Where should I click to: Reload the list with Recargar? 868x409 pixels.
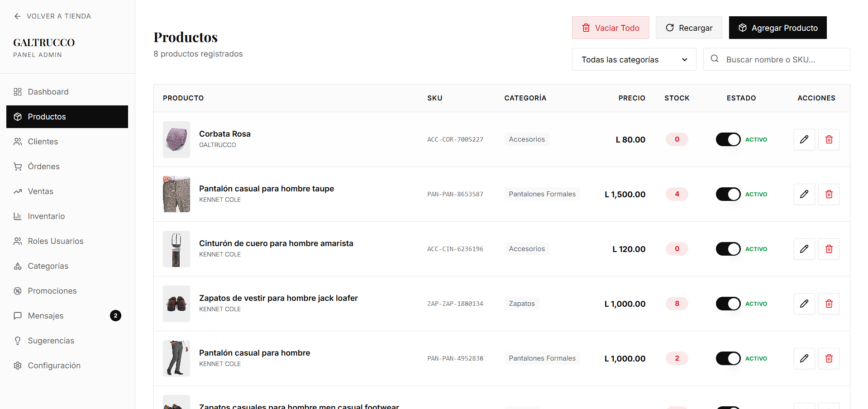pyautogui.click(x=689, y=28)
